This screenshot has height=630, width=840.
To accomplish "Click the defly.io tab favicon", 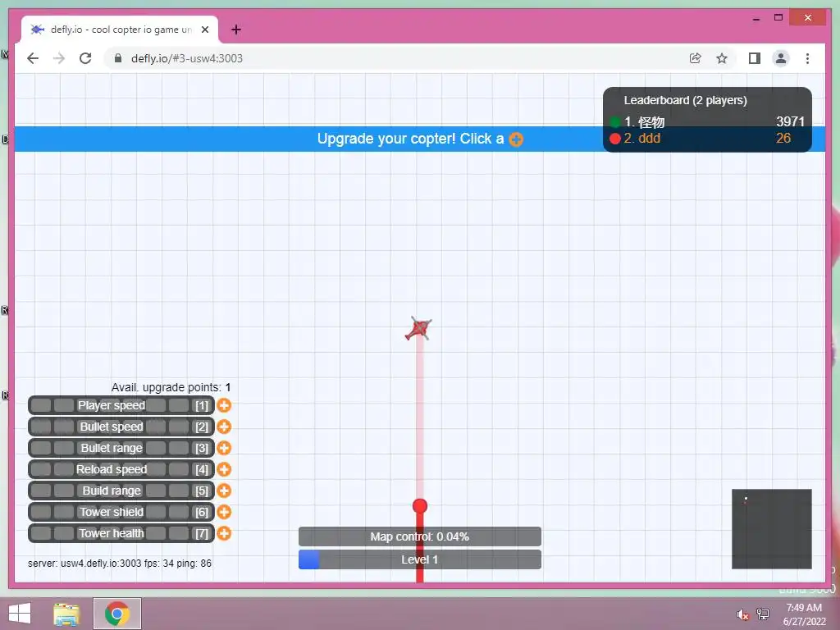I will tap(37, 30).
